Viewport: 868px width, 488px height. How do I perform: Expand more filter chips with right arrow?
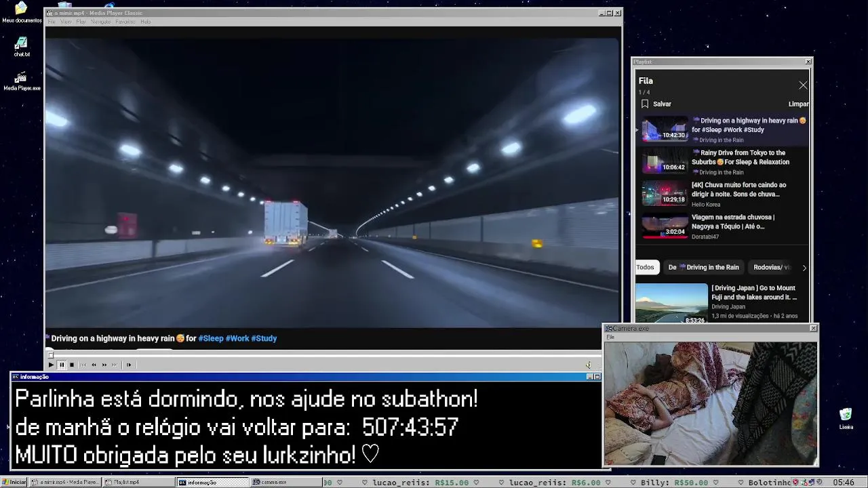click(804, 268)
